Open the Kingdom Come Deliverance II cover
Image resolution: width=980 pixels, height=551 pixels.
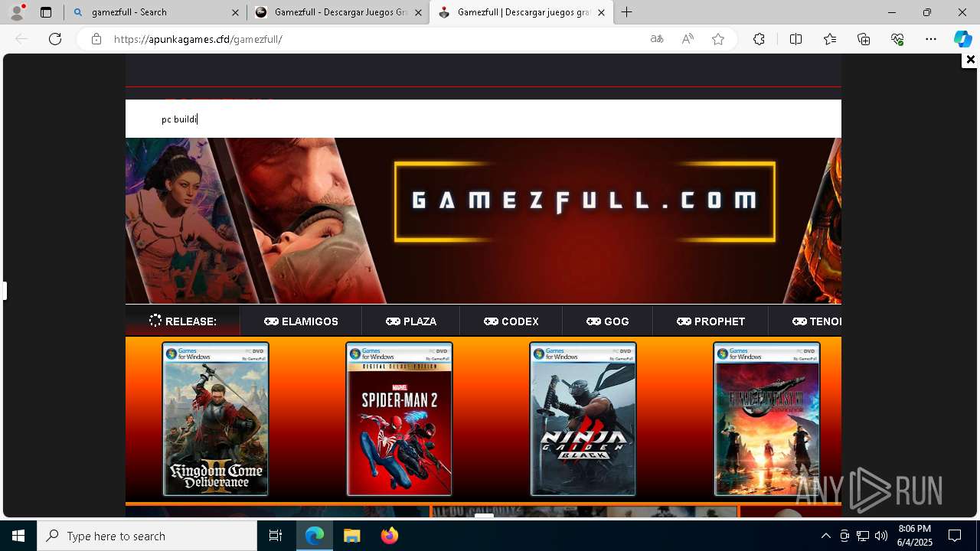[x=216, y=419]
